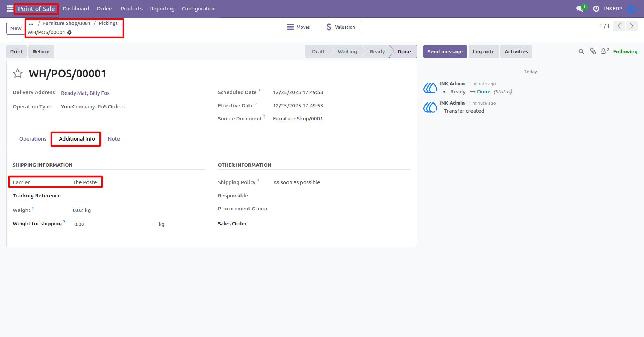Open the Products menu
The image size is (644, 337).
point(132,9)
